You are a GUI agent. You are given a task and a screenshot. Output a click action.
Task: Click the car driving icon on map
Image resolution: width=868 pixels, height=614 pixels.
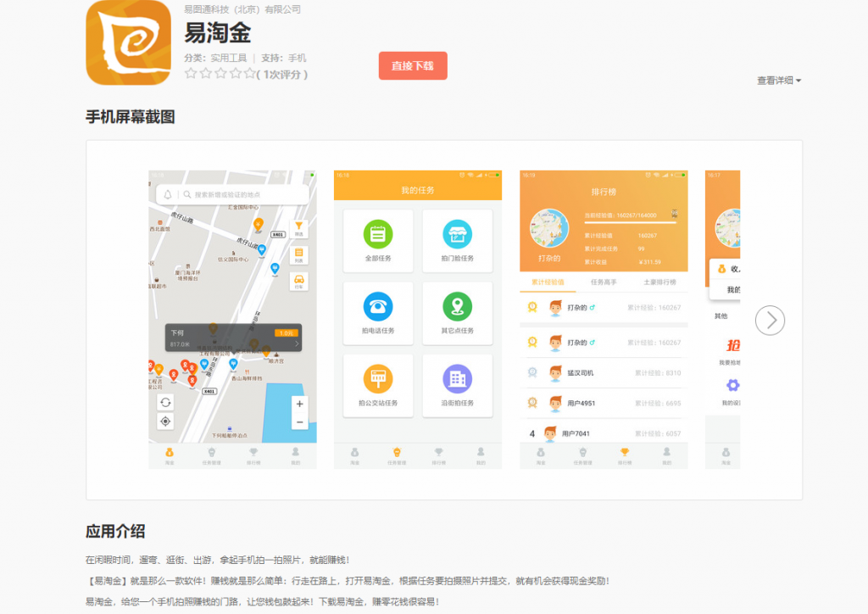click(299, 281)
